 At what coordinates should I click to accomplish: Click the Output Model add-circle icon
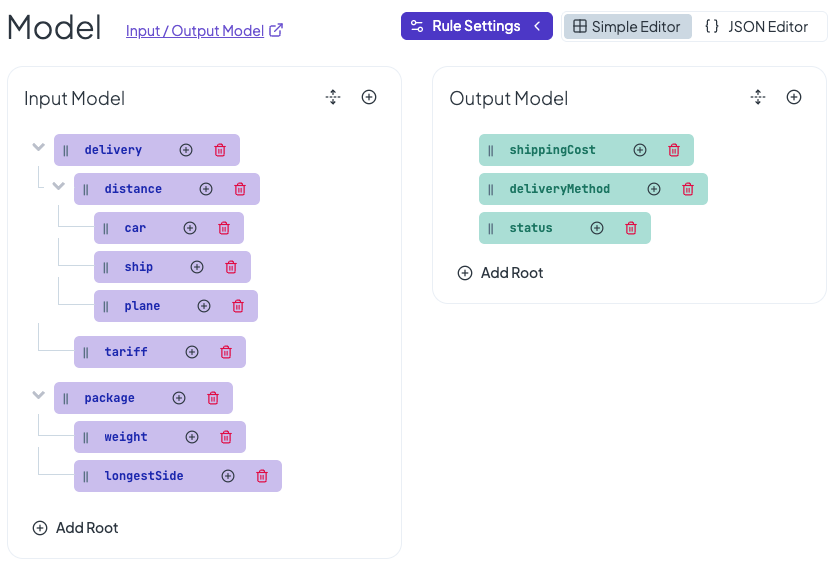[794, 97]
